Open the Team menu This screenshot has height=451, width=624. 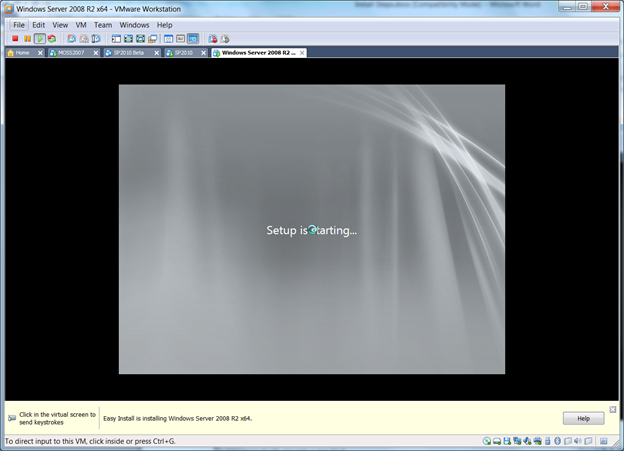click(x=103, y=25)
